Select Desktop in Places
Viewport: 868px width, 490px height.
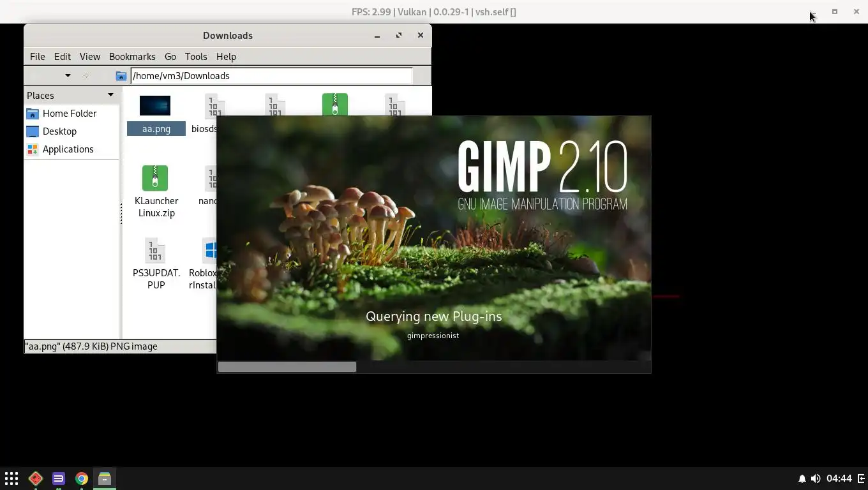[x=59, y=131]
